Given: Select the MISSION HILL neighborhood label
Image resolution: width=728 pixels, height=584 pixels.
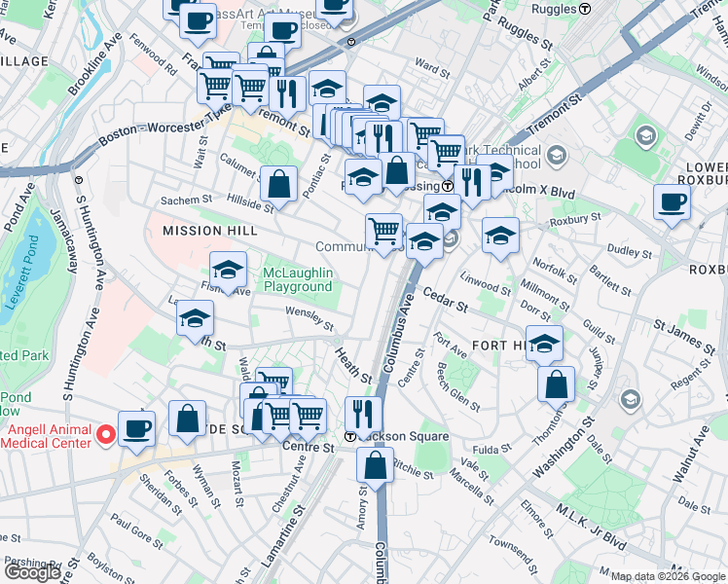Looking at the screenshot, I should tap(210, 231).
